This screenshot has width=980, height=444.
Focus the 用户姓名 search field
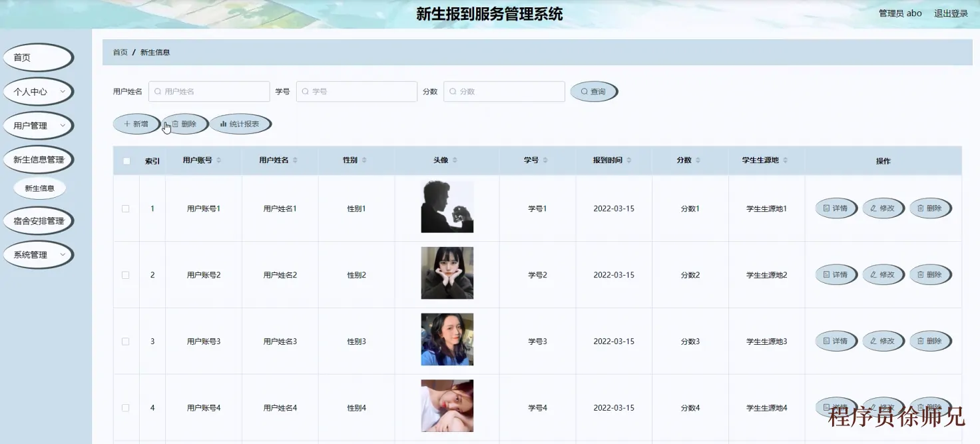pyautogui.click(x=209, y=92)
